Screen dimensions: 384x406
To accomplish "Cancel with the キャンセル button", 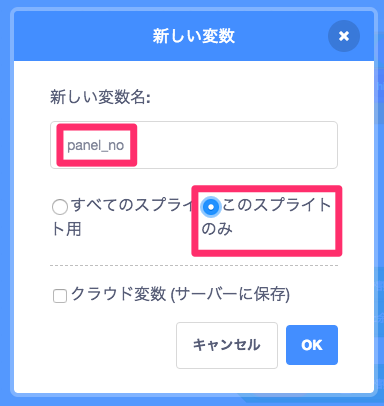I will tap(227, 345).
